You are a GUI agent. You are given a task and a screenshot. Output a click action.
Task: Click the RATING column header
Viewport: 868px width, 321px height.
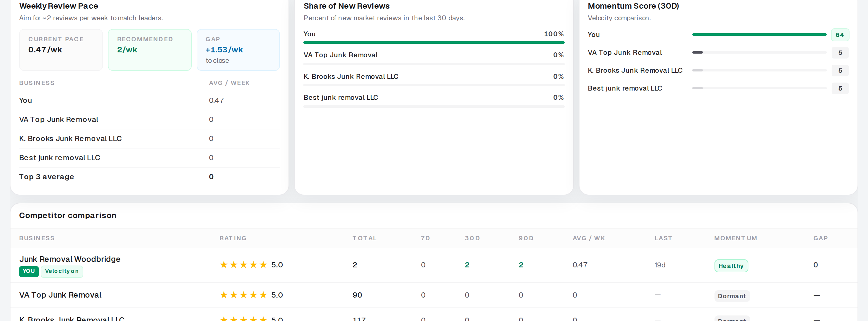(x=233, y=238)
